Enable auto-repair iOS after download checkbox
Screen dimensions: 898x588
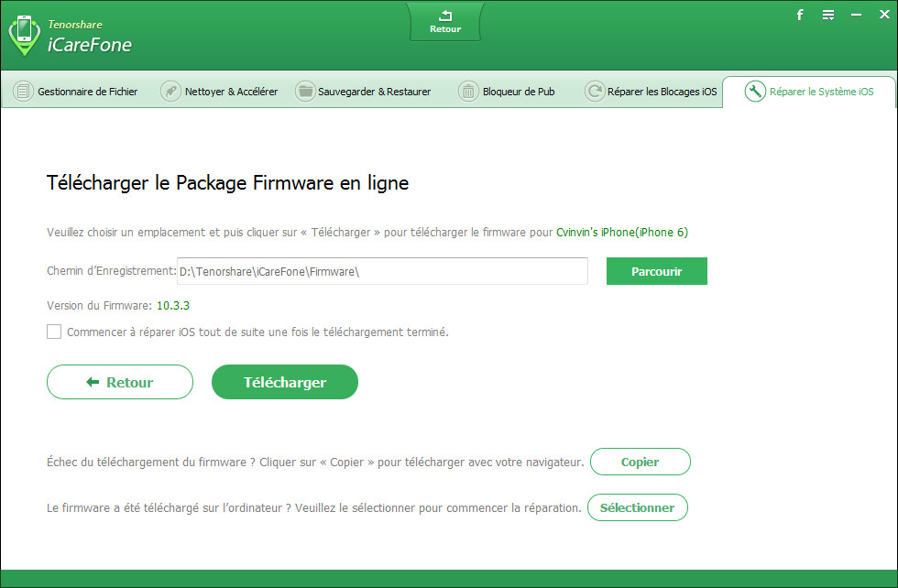[x=54, y=332]
